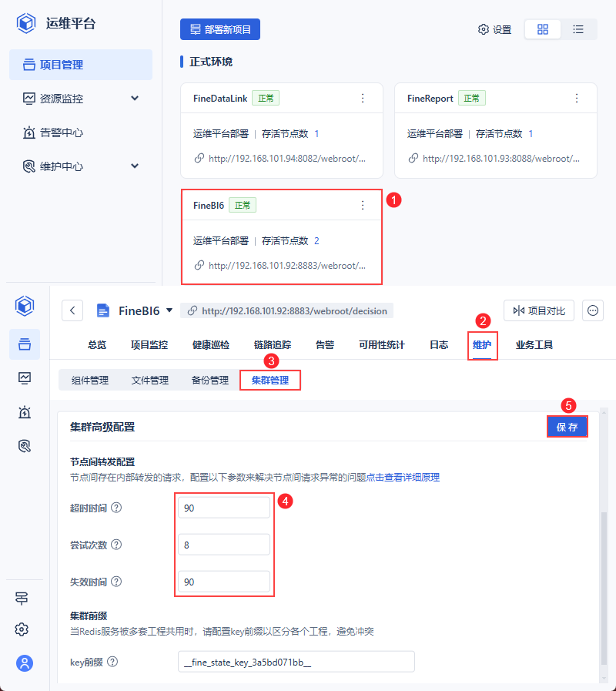
Task: Click the 运维平台 logo in the upper sidebar
Action: [x=26, y=23]
